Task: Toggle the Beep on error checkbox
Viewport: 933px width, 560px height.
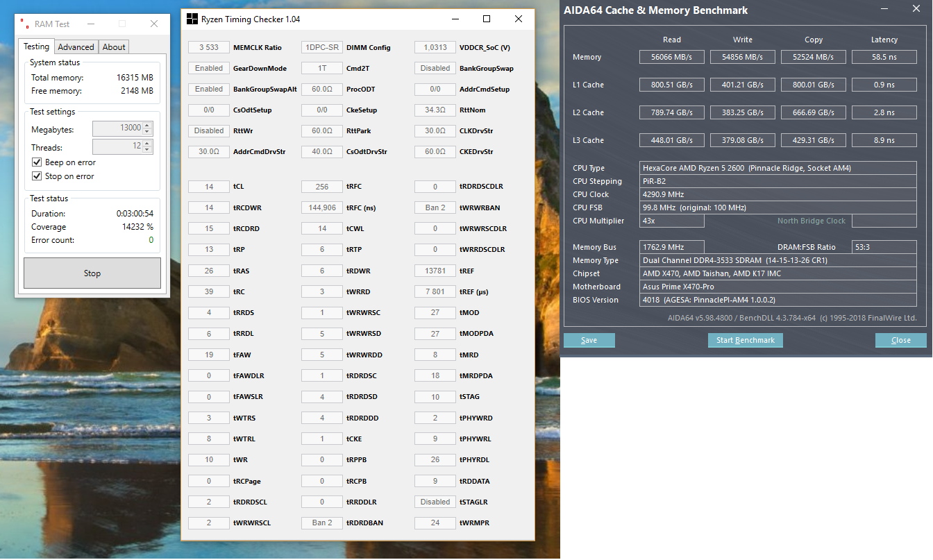Action: [37, 162]
